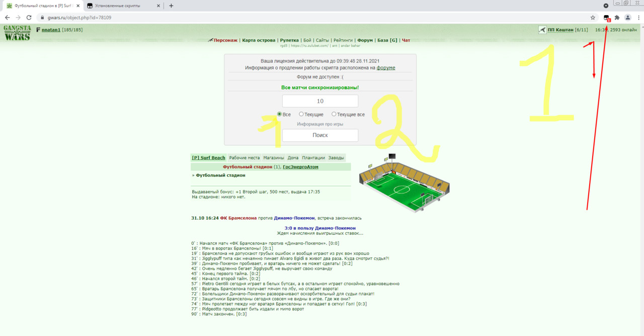Click the address bar URL
The width and height of the screenshot is (644, 336).
coord(79,18)
